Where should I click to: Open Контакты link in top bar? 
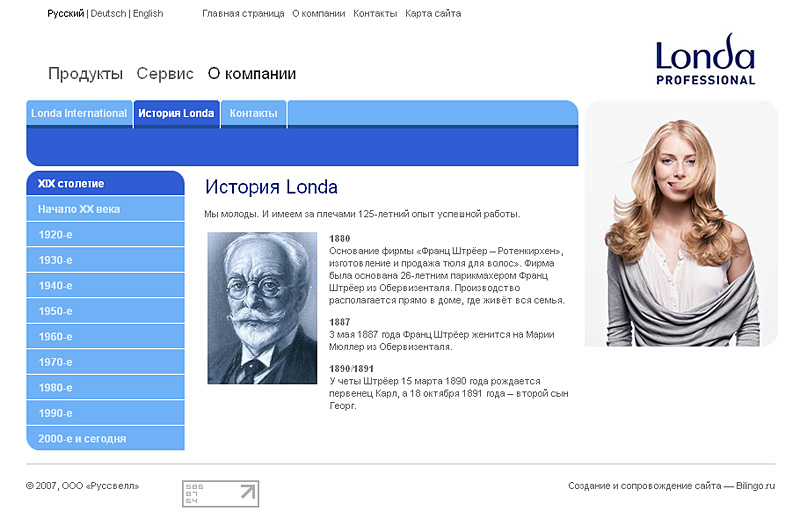(375, 14)
